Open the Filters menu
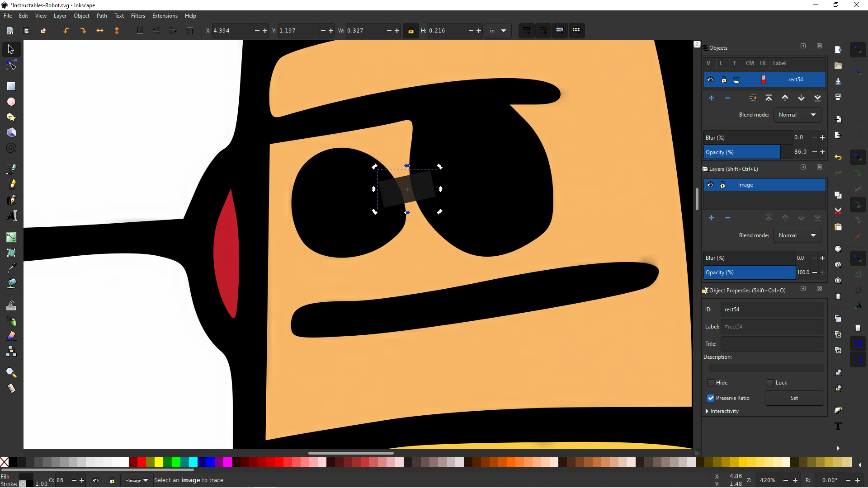 (138, 15)
